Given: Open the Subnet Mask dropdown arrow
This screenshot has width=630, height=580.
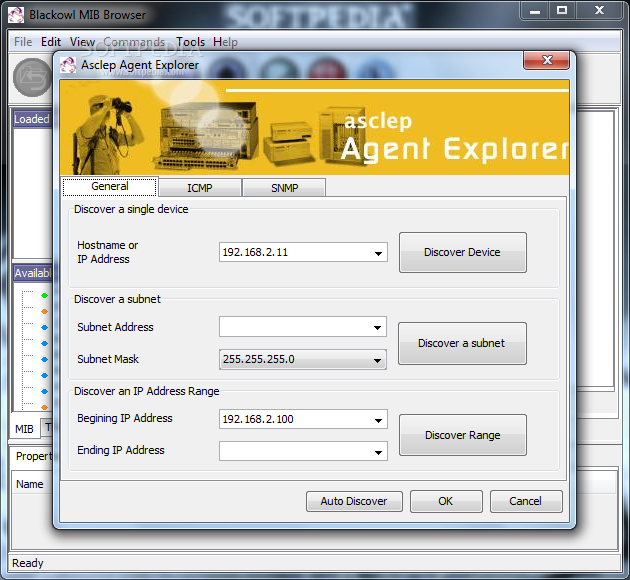Looking at the screenshot, I should click(377, 360).
